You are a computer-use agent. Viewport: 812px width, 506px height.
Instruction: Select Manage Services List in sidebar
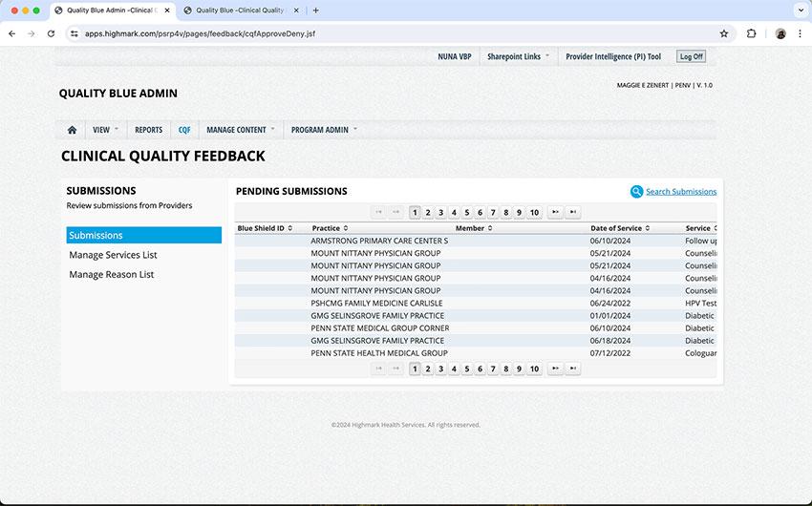[113, 255]
